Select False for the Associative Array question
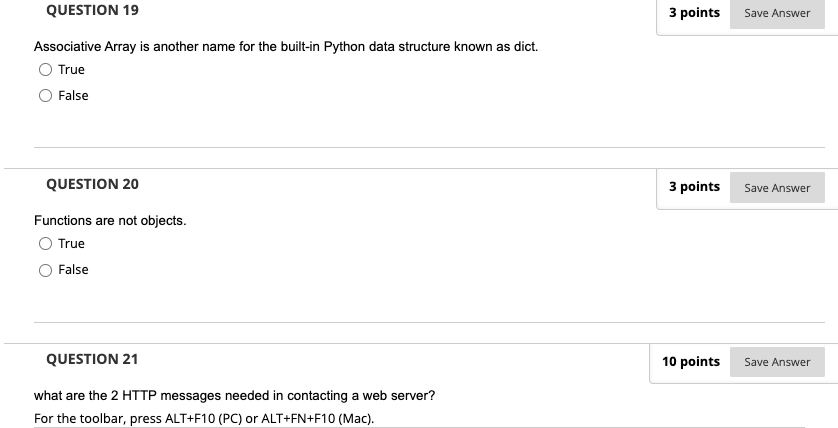This screenshot has height=428, width=838. coord(45,96)
